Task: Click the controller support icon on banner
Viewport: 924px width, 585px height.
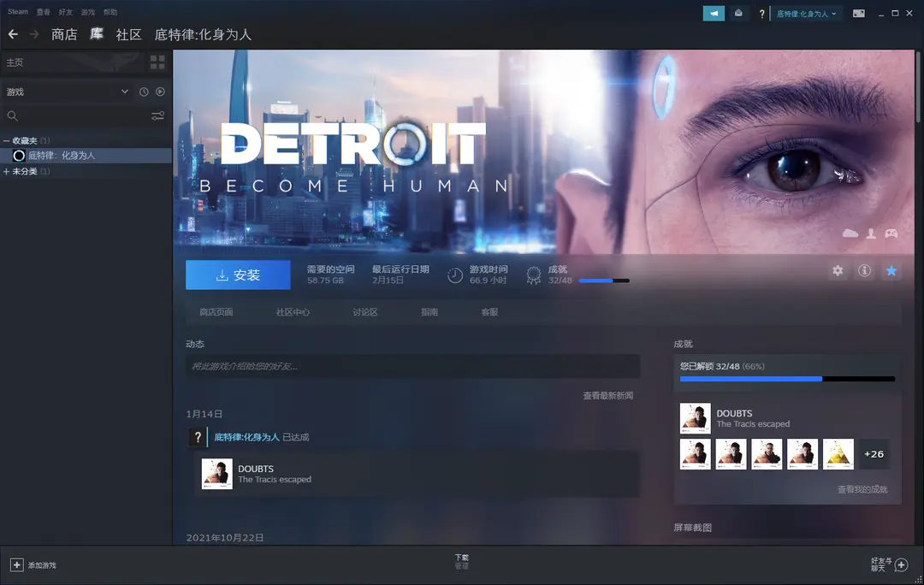Action: coord(891,233)
